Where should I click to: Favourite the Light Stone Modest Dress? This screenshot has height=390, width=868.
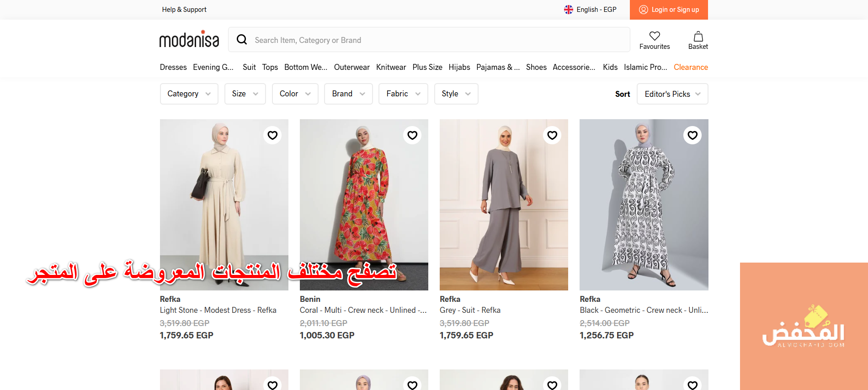(272, 135)
